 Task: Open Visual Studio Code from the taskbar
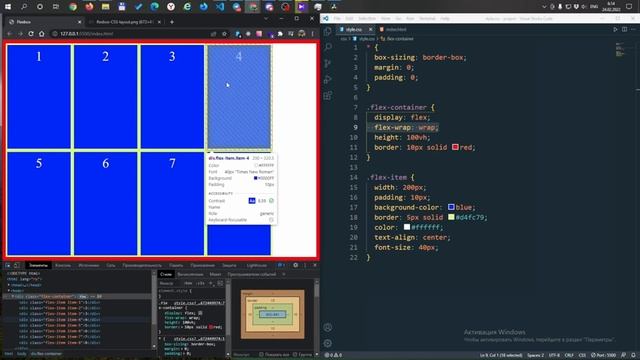[x=220, y=7]
